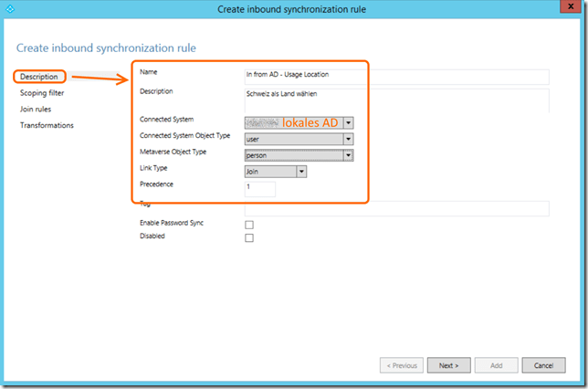Expand Connected System Object Type dropdown

pyautogui.click(x=348, y=139)
